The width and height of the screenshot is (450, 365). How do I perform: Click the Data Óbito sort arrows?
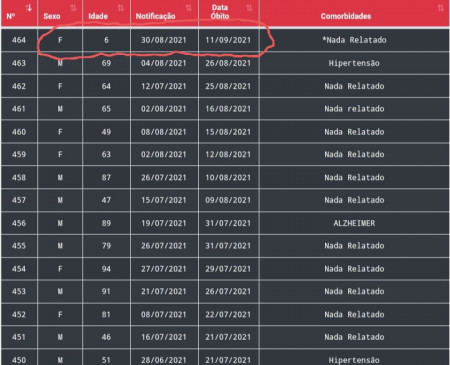point(249,8)
